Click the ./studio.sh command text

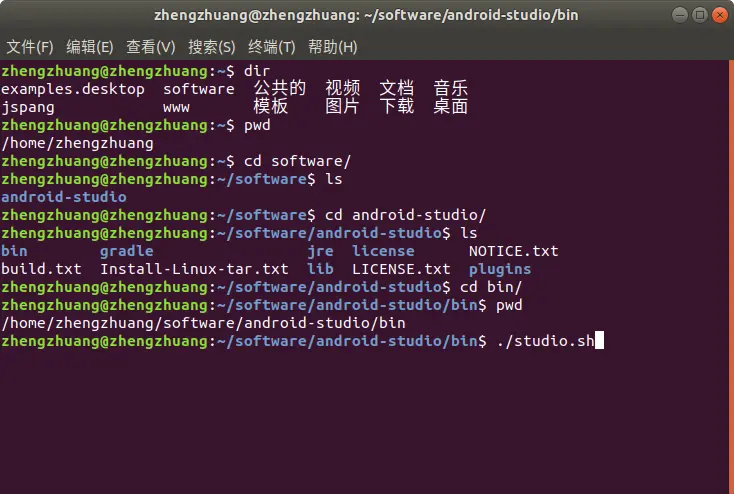(545, 341)
